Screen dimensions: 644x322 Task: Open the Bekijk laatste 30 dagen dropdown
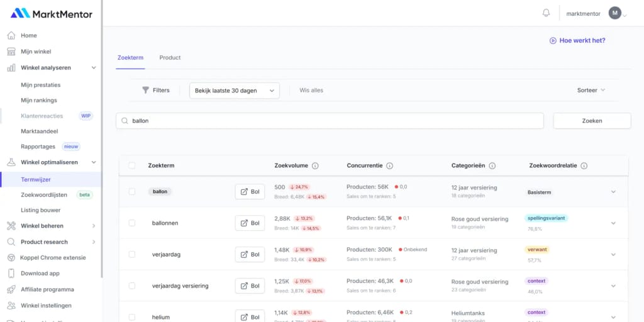tap(234, 91)
